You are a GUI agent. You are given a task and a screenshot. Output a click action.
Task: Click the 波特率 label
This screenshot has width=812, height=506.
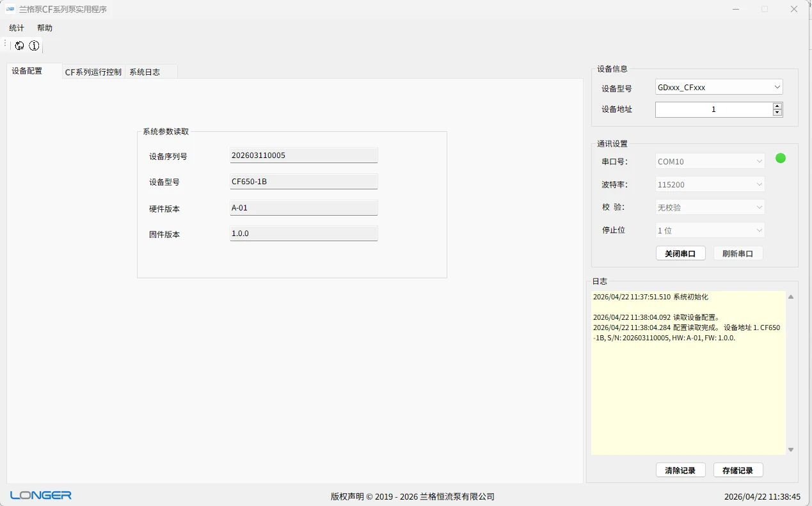(615, 185)
